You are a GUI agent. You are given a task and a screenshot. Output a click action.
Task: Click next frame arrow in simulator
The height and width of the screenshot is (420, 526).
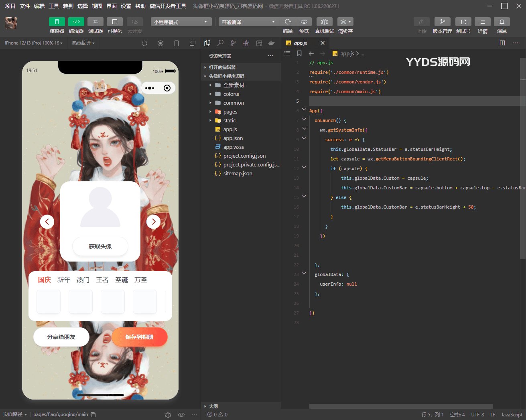tap(153, 221)
